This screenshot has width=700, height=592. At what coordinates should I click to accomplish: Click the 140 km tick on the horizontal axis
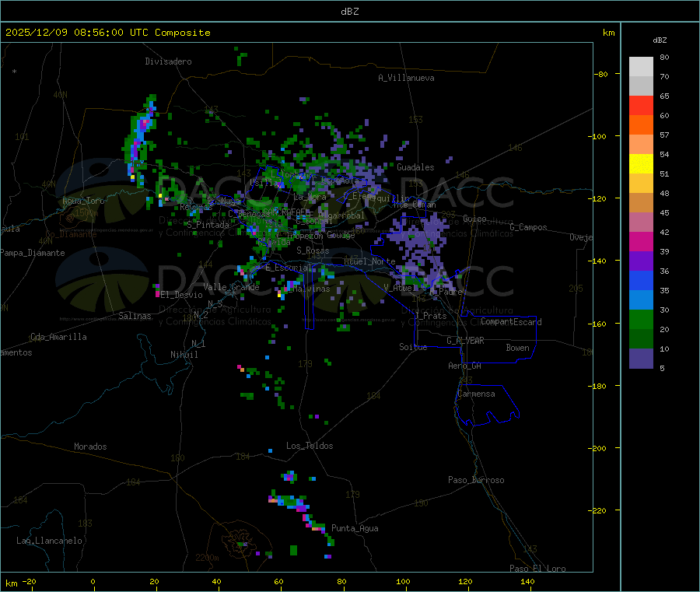click(527, 582)
